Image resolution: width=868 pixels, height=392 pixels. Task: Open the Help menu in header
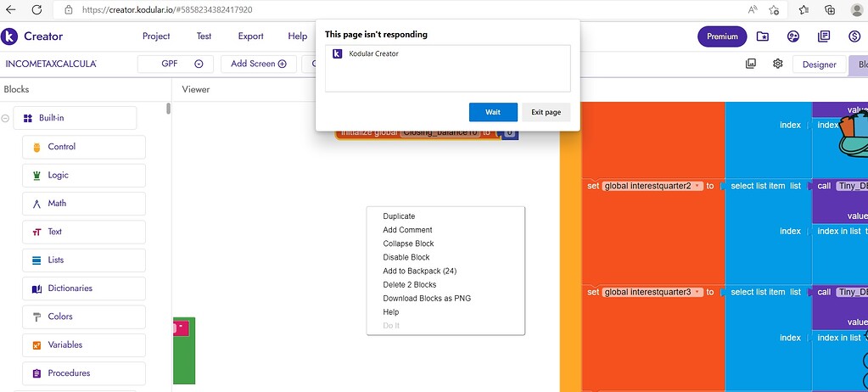tap(297, 36)
